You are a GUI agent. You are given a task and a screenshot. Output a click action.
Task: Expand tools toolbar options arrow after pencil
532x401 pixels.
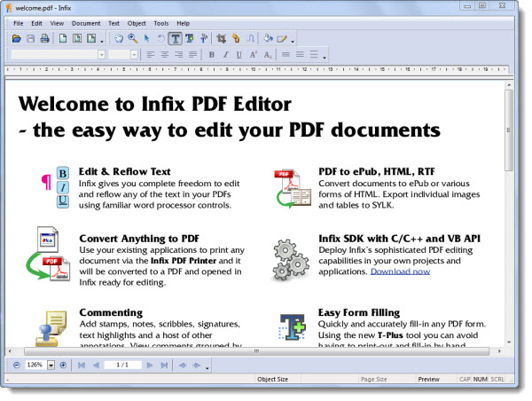293,42
